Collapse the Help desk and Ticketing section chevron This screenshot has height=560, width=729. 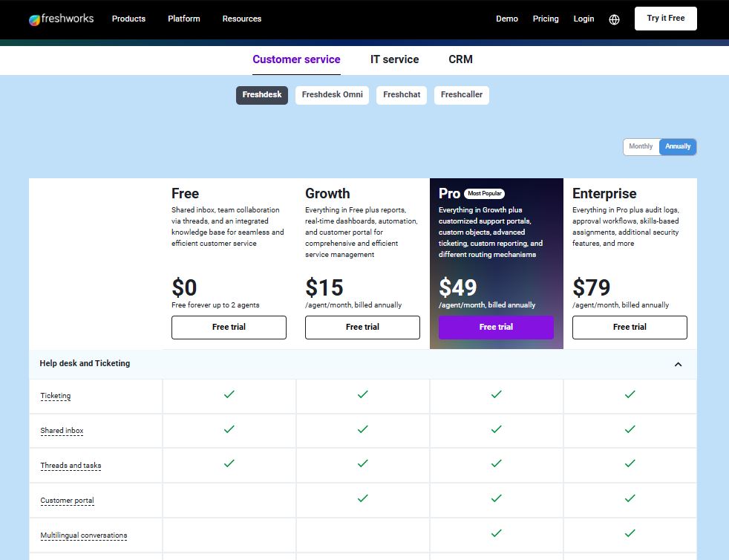678,364
